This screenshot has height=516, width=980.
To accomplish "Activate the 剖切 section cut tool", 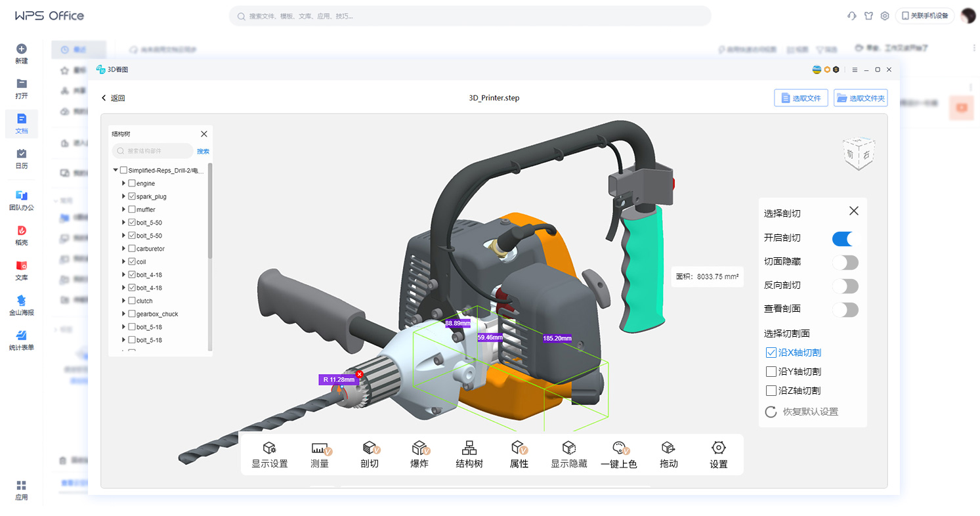I will (x=370, y=454).
